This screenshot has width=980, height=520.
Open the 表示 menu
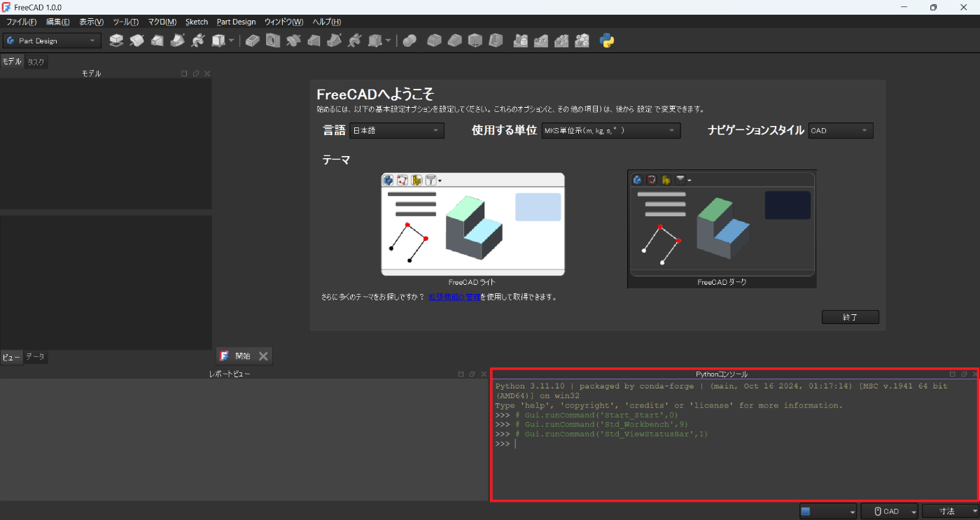(x=91, y=22)
